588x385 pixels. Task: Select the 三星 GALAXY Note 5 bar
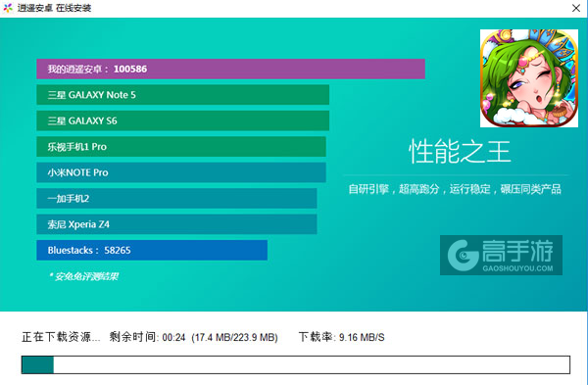click(x=182, y=95)
